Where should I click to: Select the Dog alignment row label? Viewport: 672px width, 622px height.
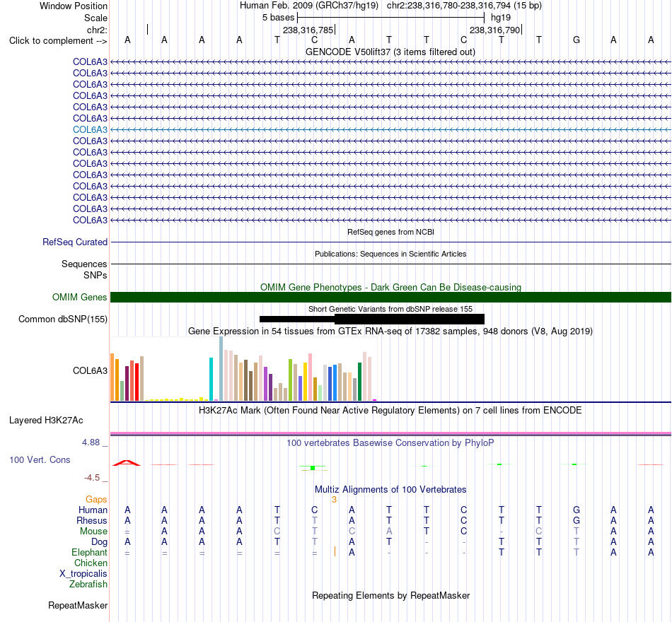tap(99, 542)
